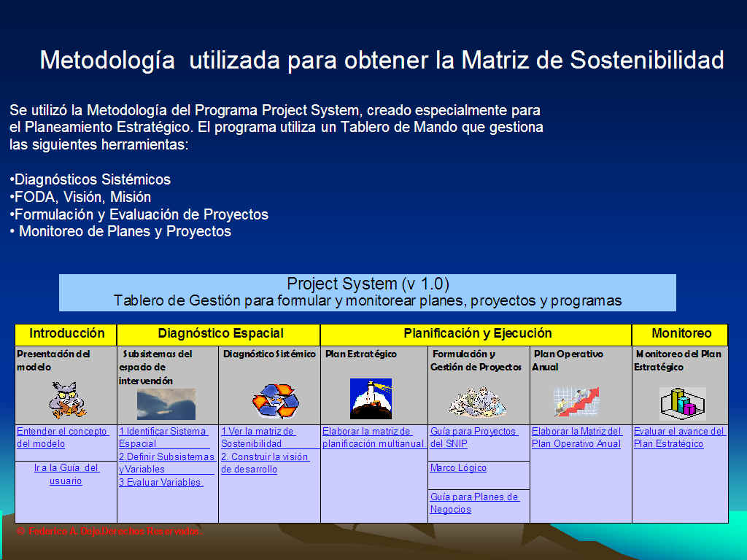
Task: Click the 'Tablero de Gestión para formular' subtitle
Action: (x=368, y=301)
